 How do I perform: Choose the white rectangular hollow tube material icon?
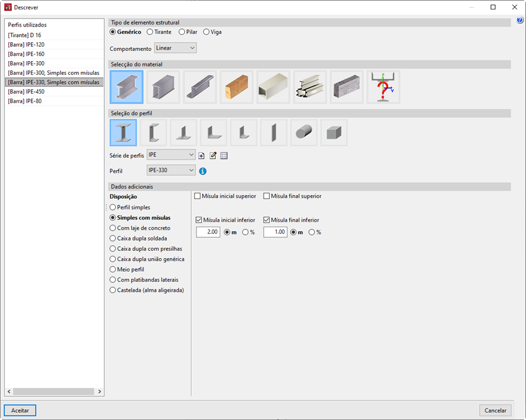tap(273, 87)
